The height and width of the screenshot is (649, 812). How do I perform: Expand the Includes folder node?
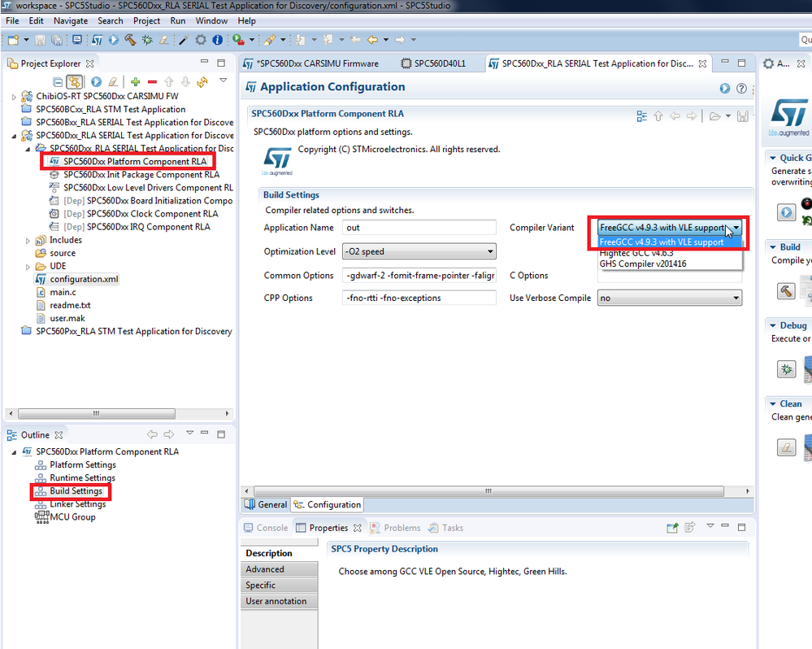point(28,241)
